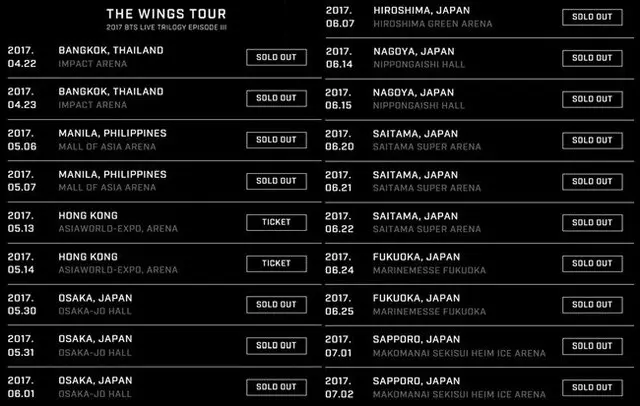The height and width of the screenshot is (406, 640).
Task: Click SOLD OUT for Manila 05.06
Action: pos(276,140)
